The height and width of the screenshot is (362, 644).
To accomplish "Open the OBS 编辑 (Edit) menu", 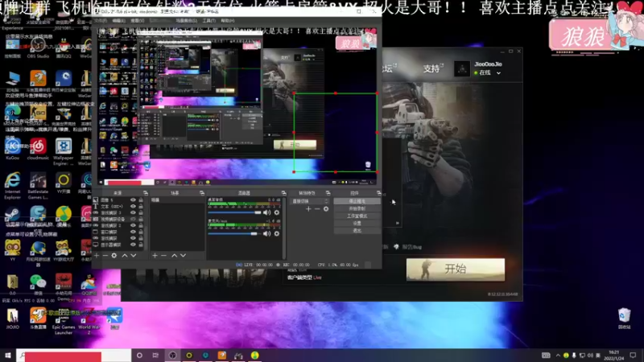I will (x=118, y=21).
